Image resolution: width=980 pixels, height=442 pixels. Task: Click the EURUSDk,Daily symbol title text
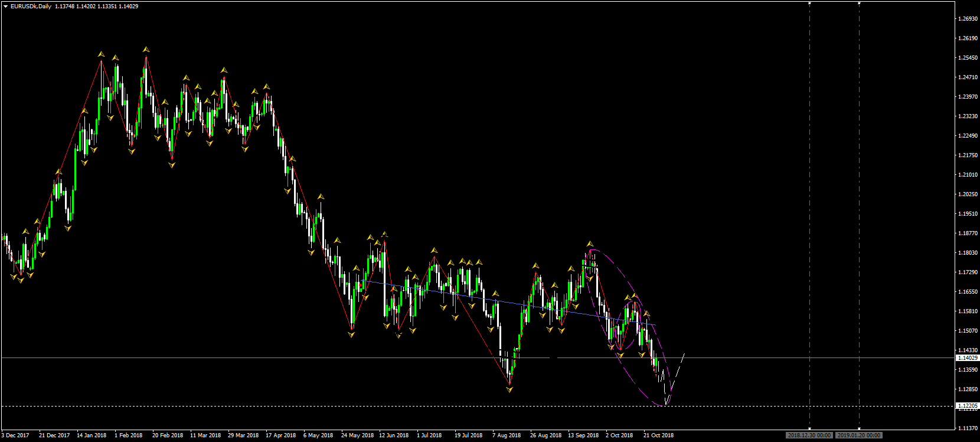click(31, 6)
